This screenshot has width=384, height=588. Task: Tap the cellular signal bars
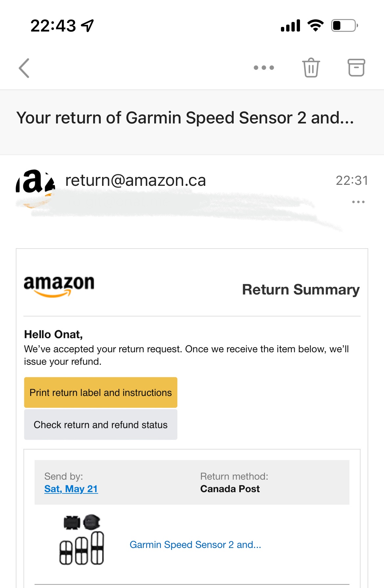290,26
